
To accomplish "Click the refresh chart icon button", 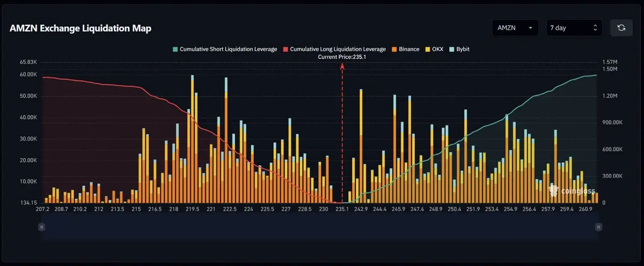I will coord(621,28).
